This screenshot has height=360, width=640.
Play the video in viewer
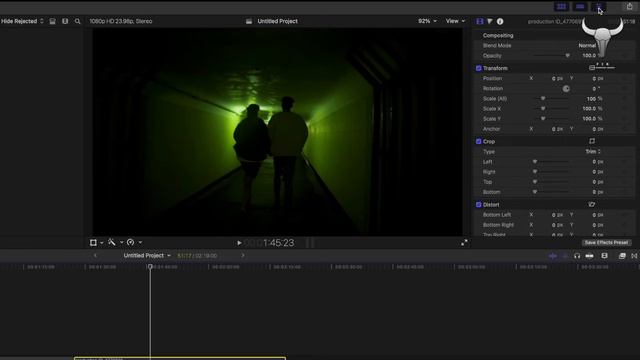click(x=239, y=243)
